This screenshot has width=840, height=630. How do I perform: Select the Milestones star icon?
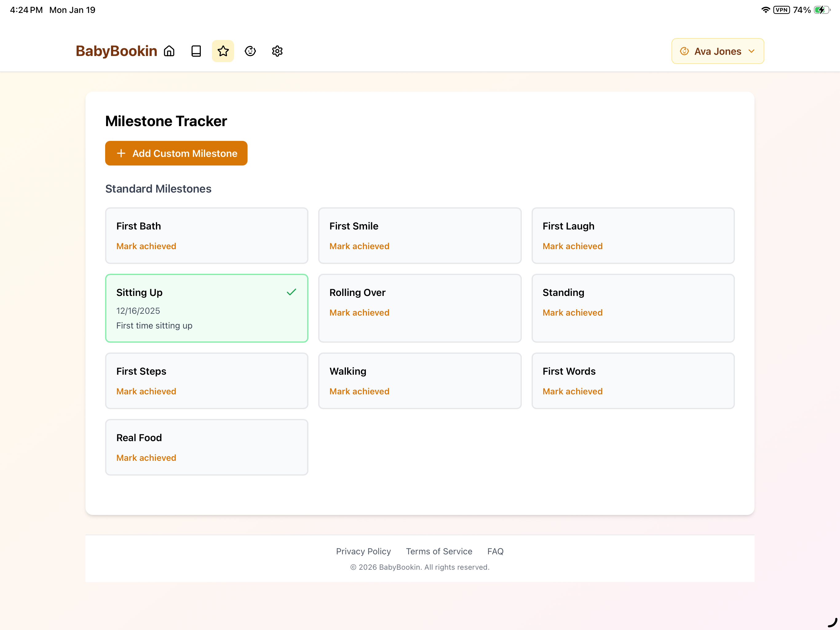point(223,51)
